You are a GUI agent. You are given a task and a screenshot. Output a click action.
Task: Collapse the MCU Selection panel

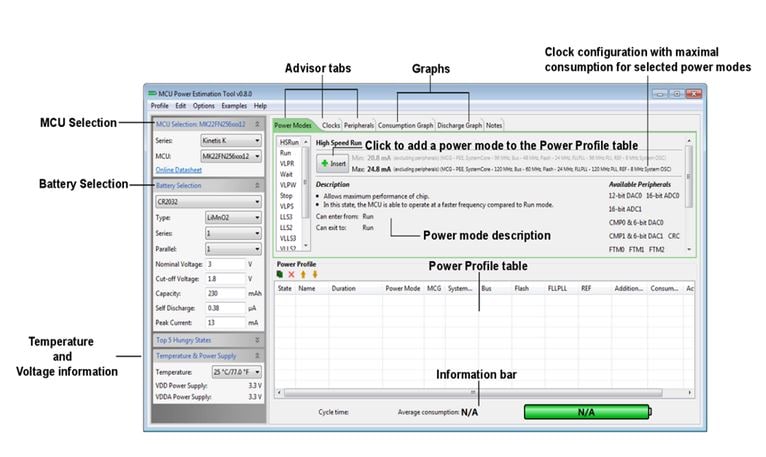[258, 124]
